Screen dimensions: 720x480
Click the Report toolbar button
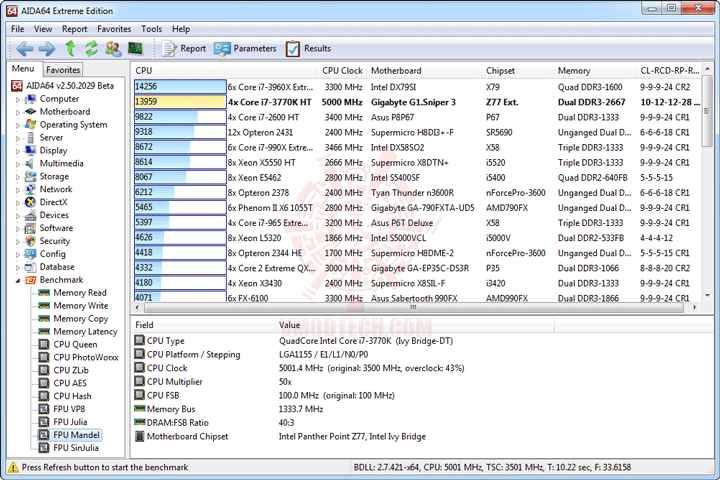tap(183, 48)
